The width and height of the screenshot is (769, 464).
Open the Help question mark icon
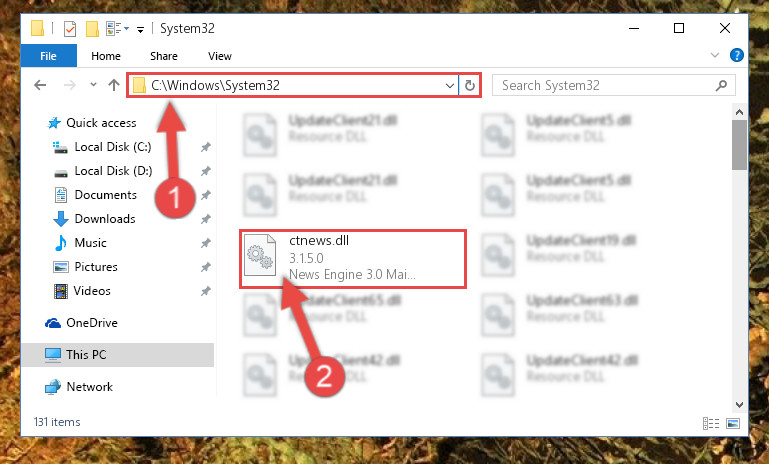pos(736,55)
